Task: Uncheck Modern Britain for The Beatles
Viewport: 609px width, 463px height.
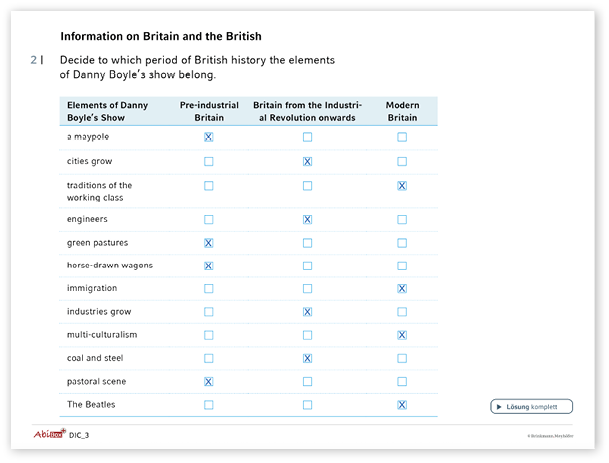Action: tap(402, 405)
